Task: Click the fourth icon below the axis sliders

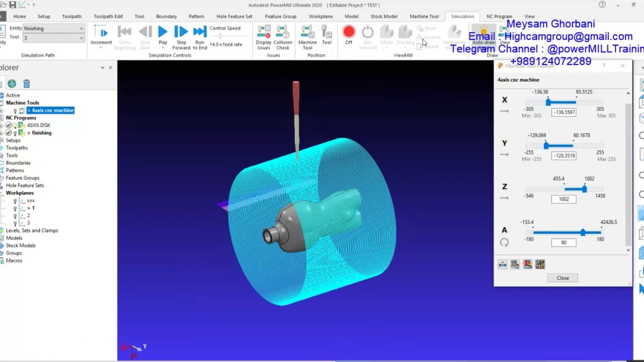Action: 540,264
